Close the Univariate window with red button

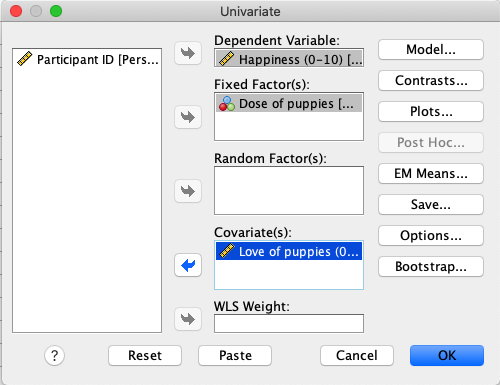[16, 11]
